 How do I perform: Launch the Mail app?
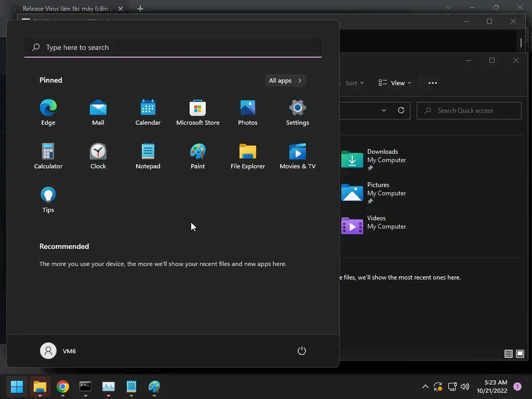pyautogui.click(x=98, y=113)
